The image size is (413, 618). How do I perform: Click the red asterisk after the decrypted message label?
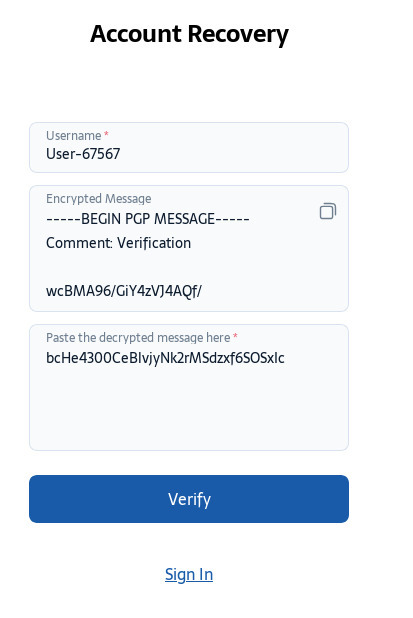[x=235, y=336]
